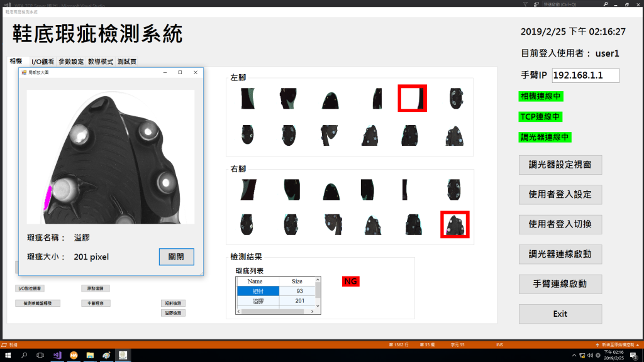Click the Visual Studio icon in taskbar

pyautogui.click(x=57, y=355)
